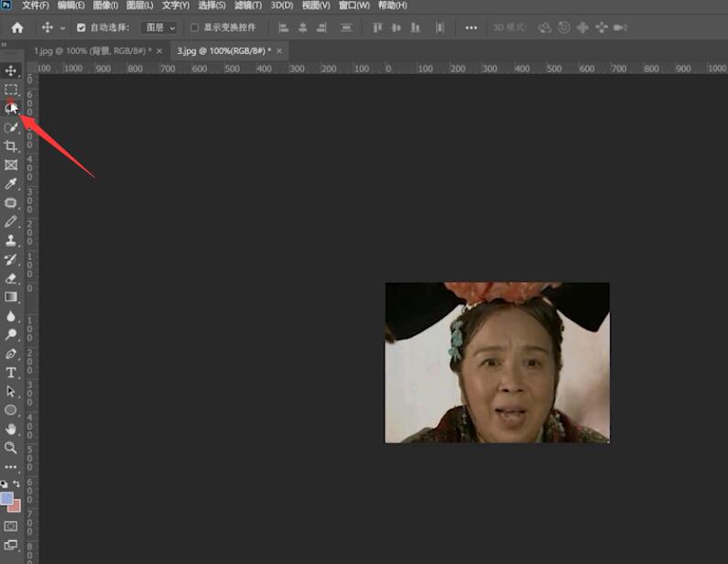The height and width of the screenshot is (564, 728).
Task: Close the 3.jpg document tab
Action: coord(279,51)
